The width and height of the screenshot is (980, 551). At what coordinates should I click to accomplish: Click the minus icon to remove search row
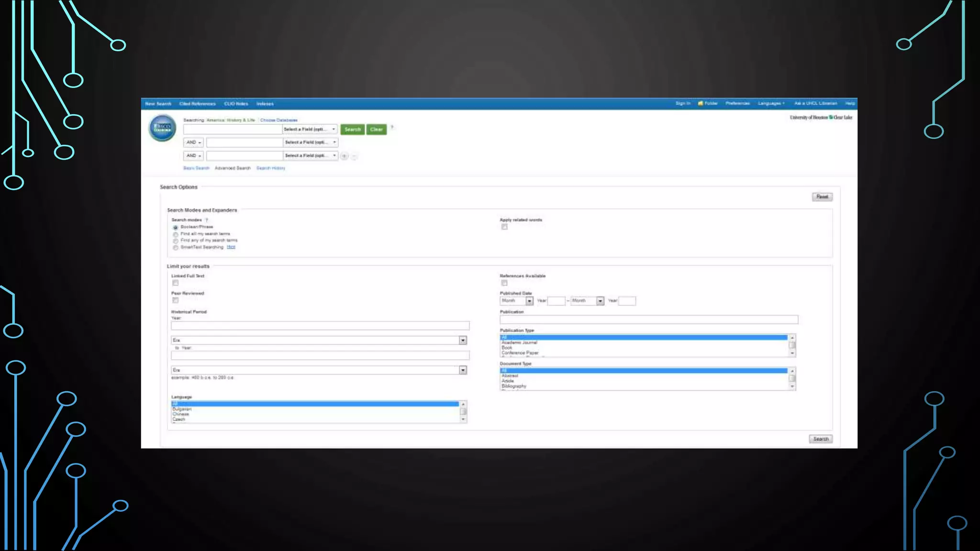click(355, 156)
